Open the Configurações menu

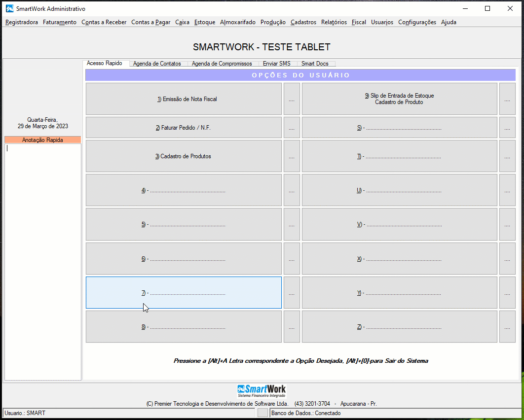click(x=417, y=22)
